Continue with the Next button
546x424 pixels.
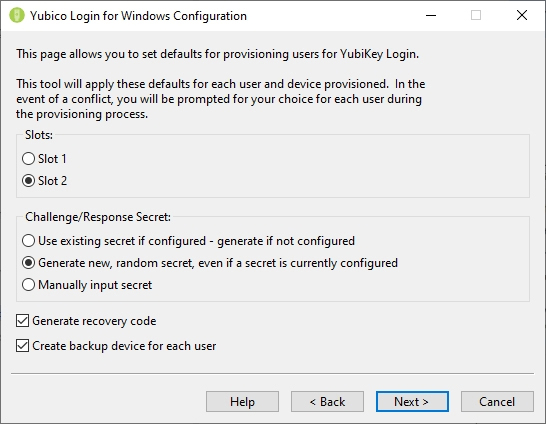pyautogui.click(x=412, y=401)
